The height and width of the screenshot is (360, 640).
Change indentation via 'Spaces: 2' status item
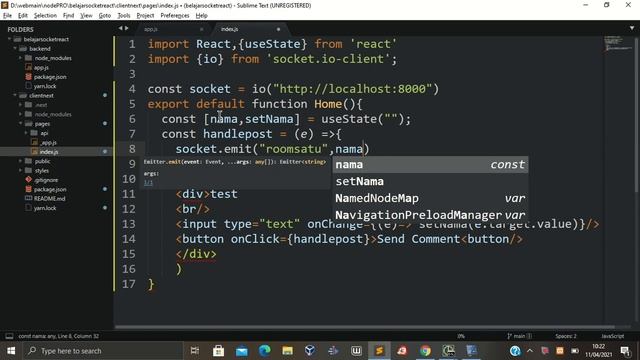click(566, 336)
